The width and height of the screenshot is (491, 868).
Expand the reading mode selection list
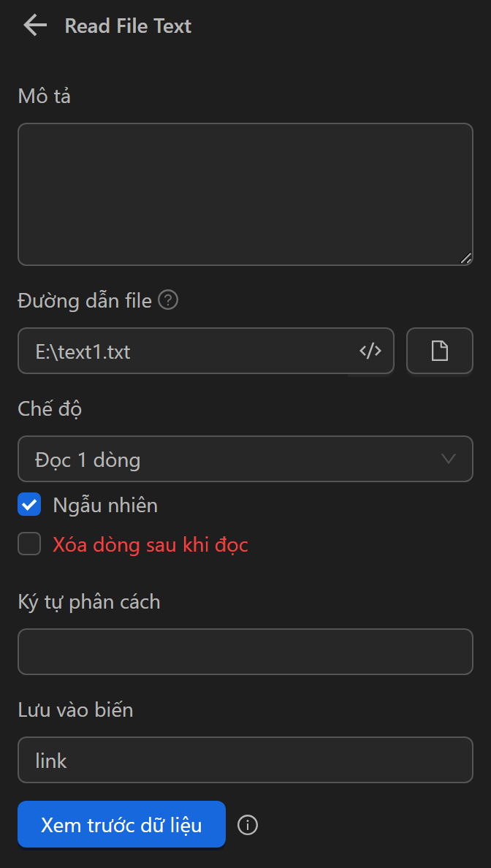[x=245, y=459]
